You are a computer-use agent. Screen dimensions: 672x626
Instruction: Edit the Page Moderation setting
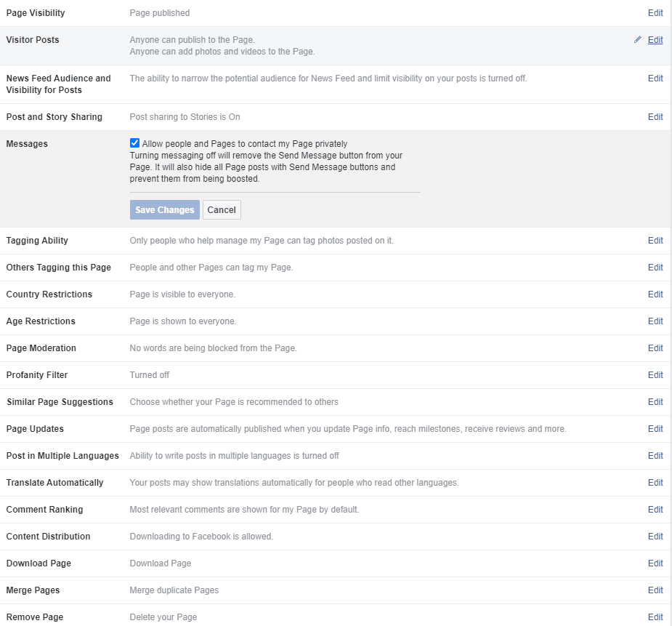655,348
